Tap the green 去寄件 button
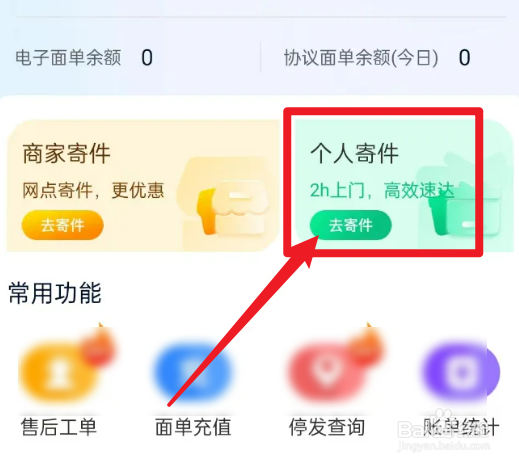The height and width of the screenshot is (464, 519). 351,225
